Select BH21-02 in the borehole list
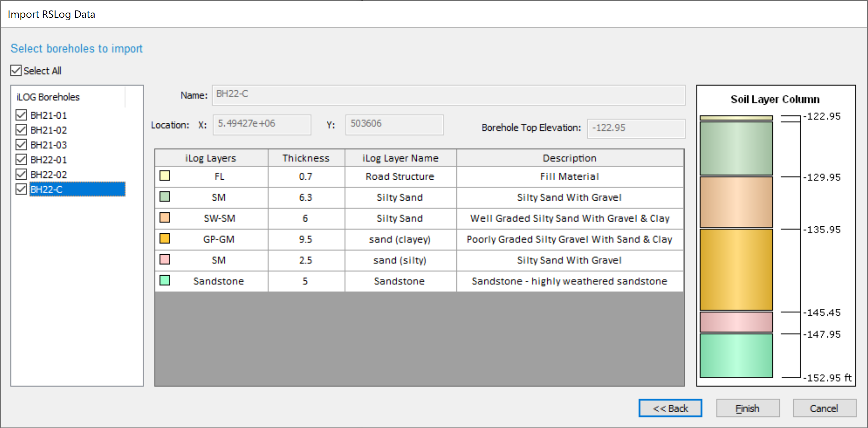This screenshot has width=868, height=428. point(49,130)
